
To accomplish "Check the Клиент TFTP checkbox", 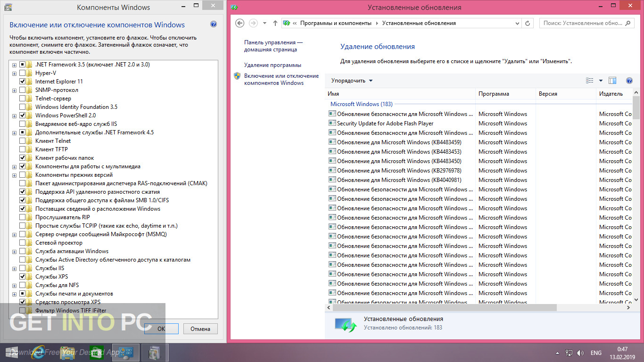I will pyautogui.click(x=23, y=149).
